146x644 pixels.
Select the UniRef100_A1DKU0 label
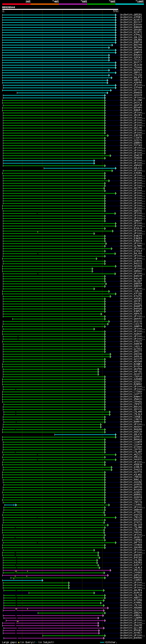[131, 334]
